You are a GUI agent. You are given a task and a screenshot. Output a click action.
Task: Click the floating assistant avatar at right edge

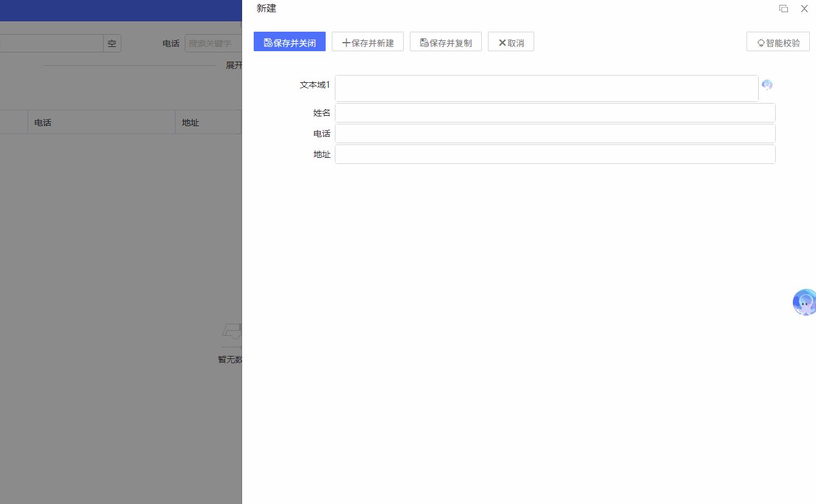click(804, 302)
